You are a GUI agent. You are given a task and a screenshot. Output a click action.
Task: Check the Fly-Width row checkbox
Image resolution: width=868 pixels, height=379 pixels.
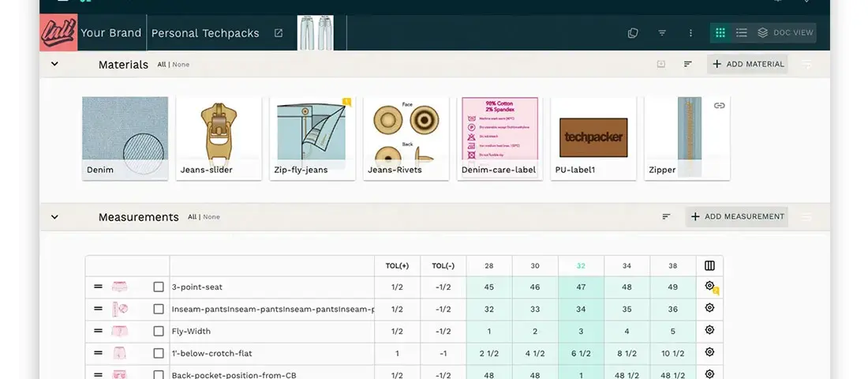click(159, 332)
